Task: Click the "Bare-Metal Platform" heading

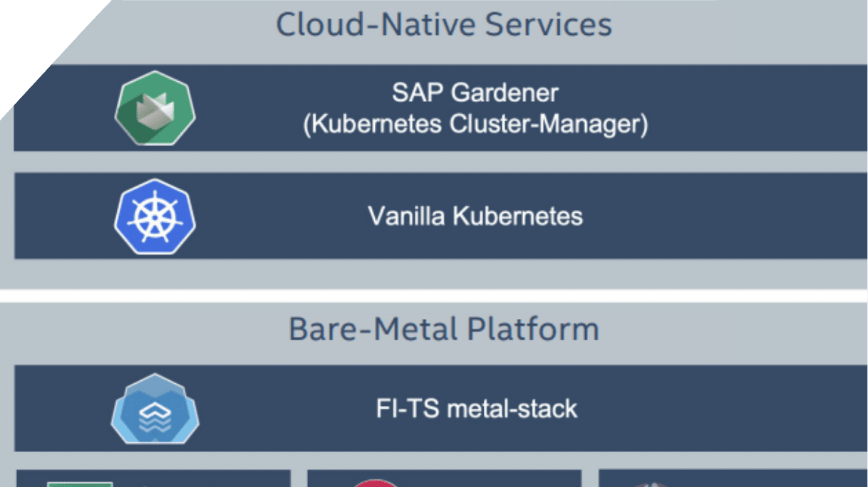Action: (x=444, y=329)
